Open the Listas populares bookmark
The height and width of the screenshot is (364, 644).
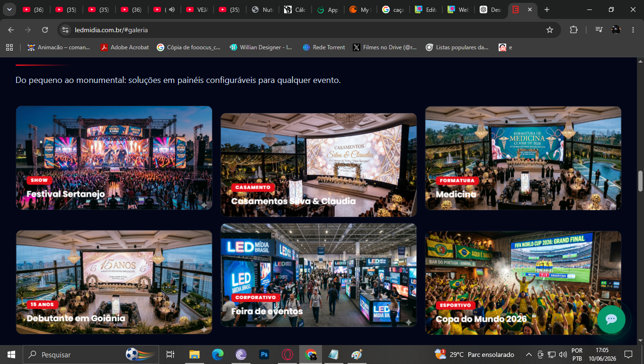click(457, 47)
